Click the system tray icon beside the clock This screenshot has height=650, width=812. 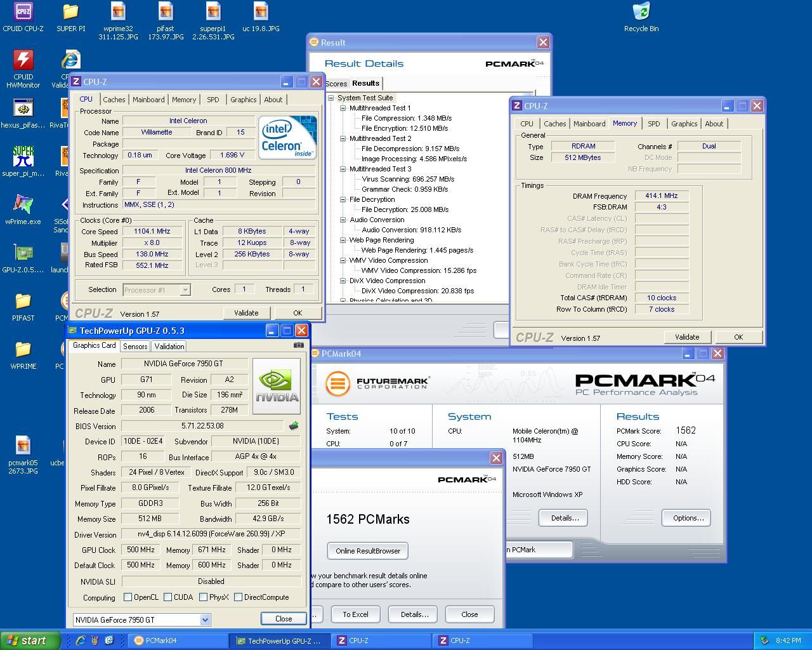[x=764, y=640]
